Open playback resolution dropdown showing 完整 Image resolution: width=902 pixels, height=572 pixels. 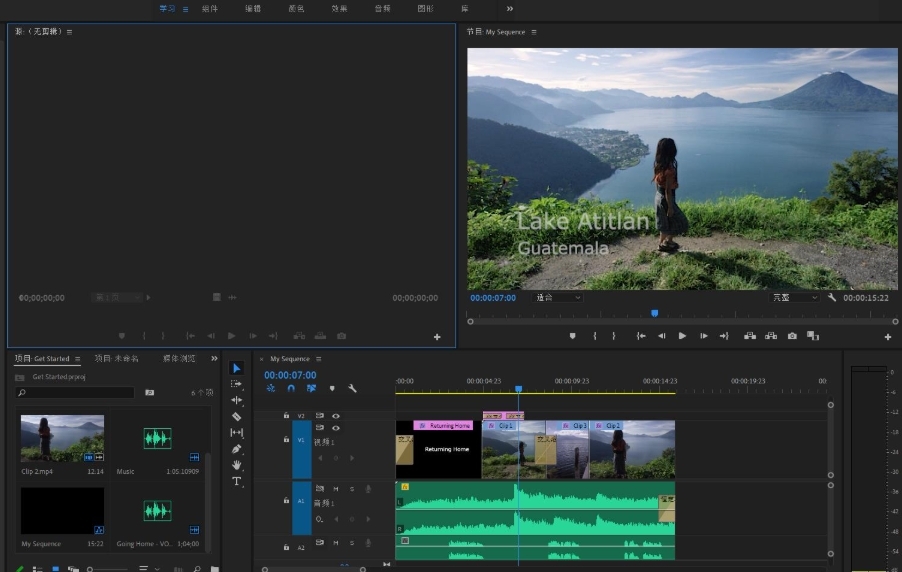point(794,298)
